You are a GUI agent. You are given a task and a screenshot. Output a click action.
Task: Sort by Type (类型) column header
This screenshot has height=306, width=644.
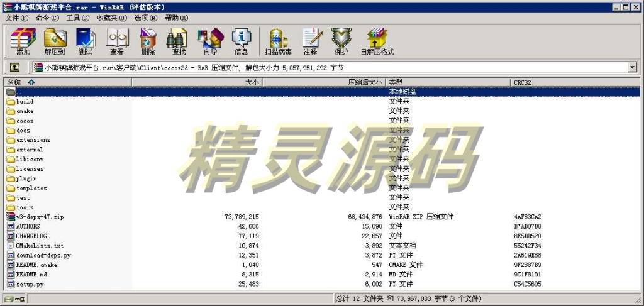(x=448, y=82)
